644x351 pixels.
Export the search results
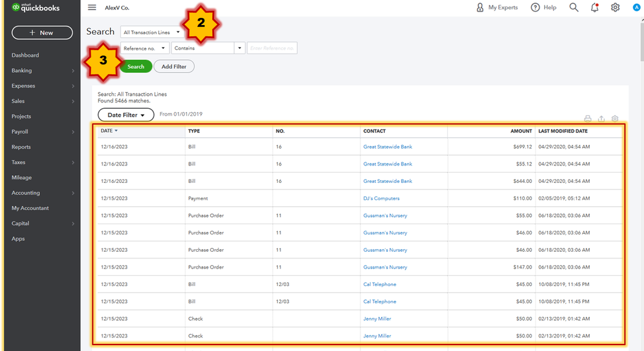(x=601, y=119)
